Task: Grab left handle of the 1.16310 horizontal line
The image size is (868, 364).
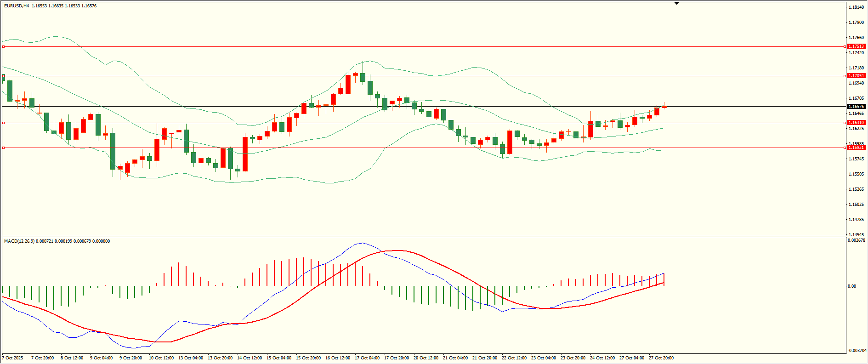Action: [4, 123]
